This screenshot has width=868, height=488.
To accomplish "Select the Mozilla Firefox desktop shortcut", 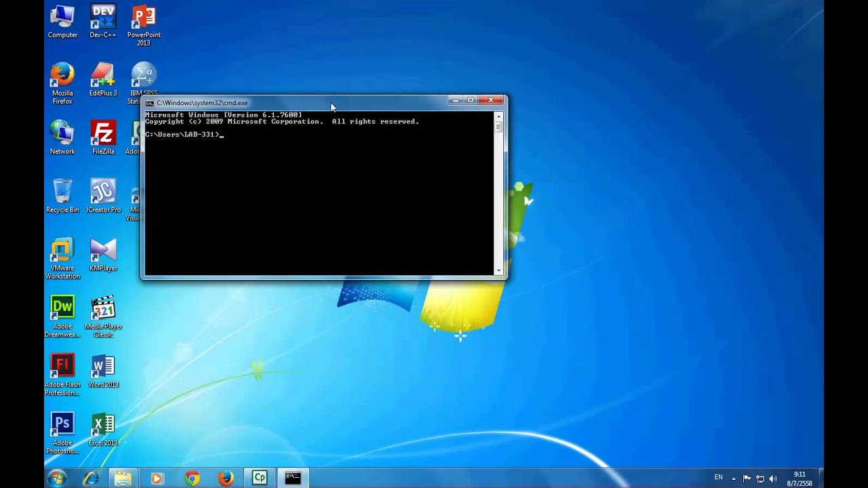I will click(62, 84).
